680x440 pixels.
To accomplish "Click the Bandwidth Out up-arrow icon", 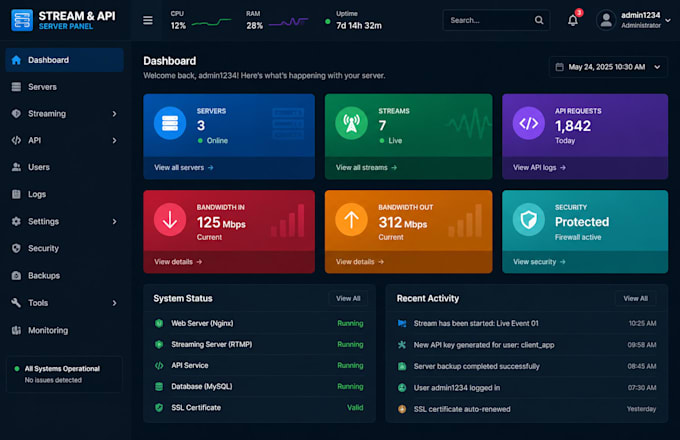I will point(351,220).
